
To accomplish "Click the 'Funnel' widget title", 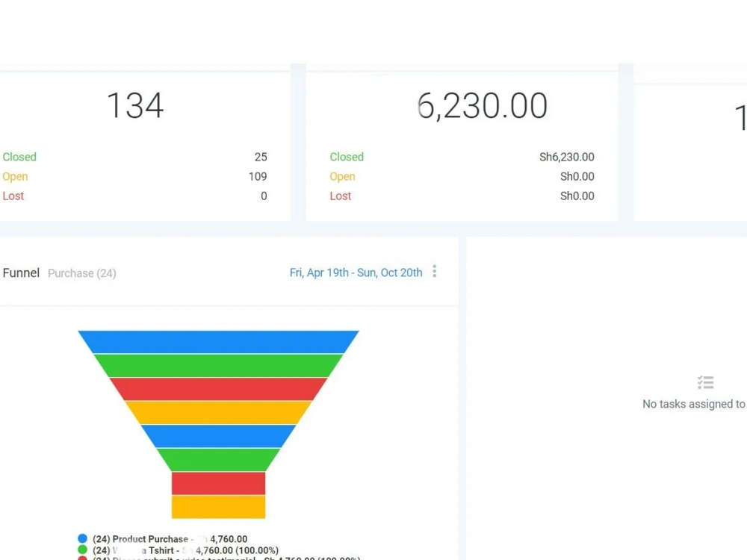I will [21, 273].
